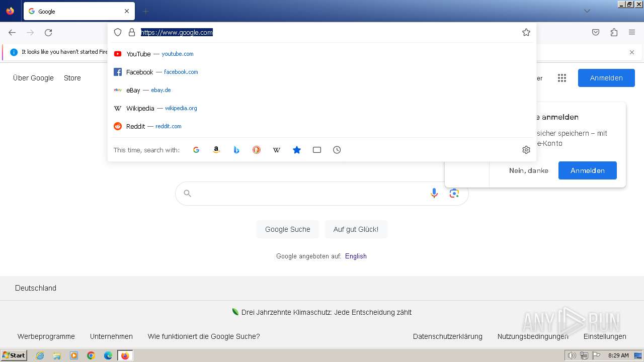Open the tracking protection shield icon
The width and height of the screenshot is (644, 362).
tap(118, 32)
